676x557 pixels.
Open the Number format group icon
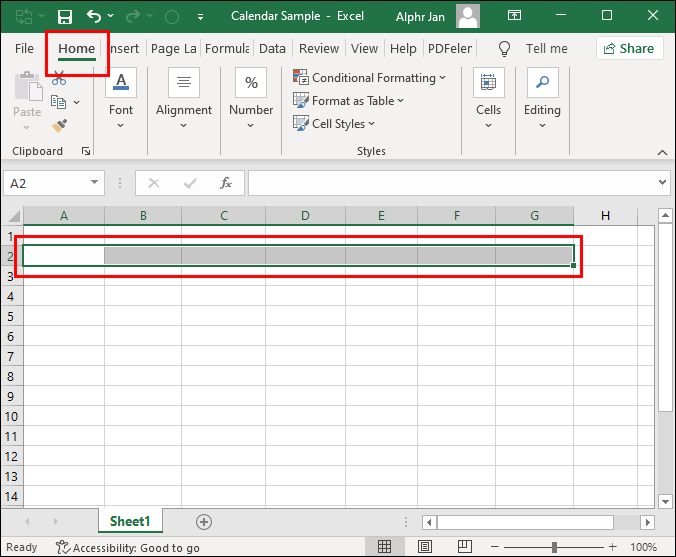[251, 82]
